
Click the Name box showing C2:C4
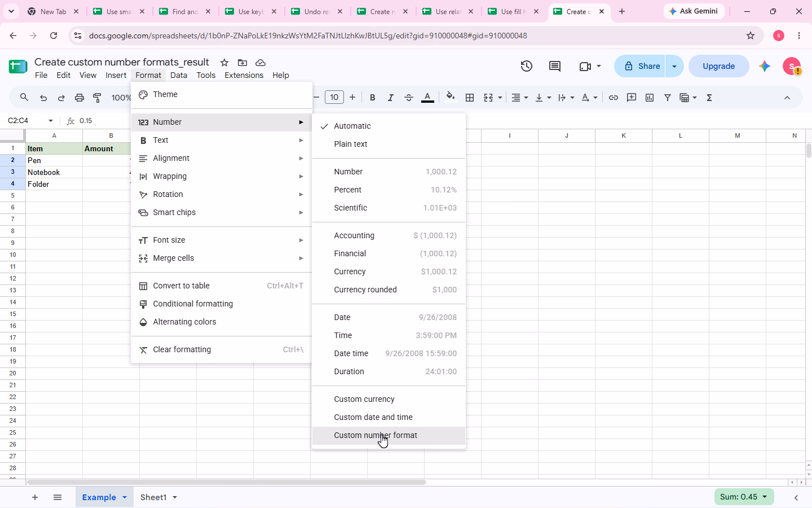coord(31,121)
